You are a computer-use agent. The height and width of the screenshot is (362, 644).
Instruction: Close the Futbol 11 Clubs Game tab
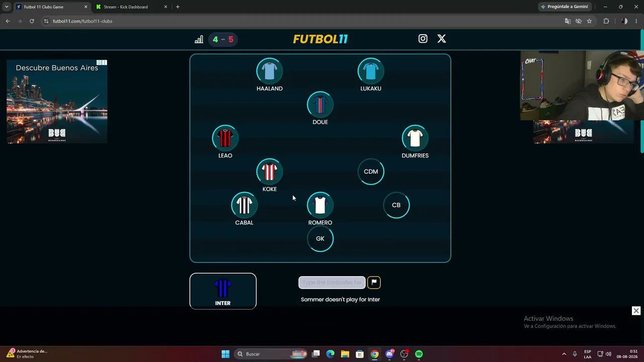click(x=86, y=7)
